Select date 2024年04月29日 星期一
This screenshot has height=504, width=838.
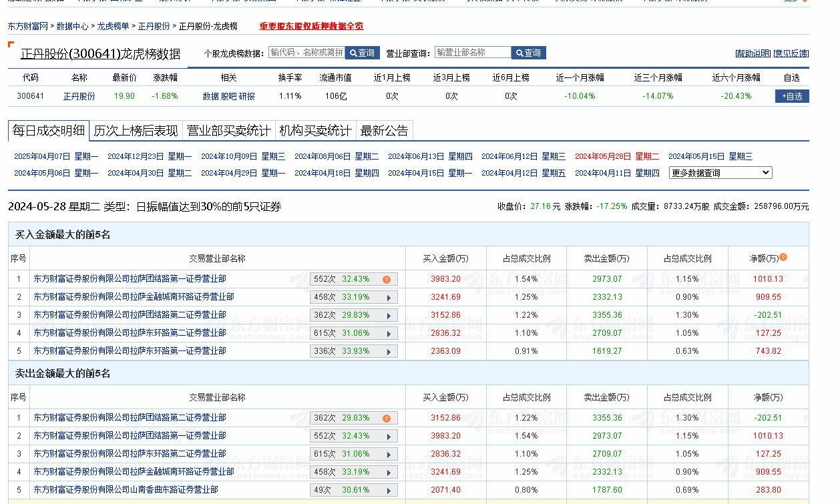[x=243, y=173]
